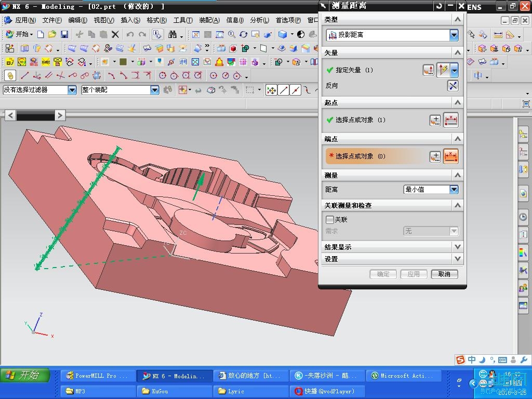Toggle the measure-object button in 起点 row
Screen dimensions: 532x399
point(451,120)
